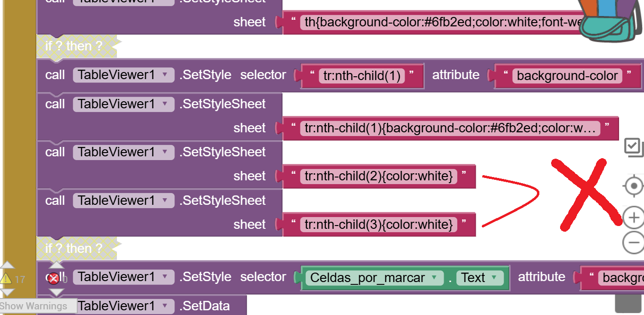
Task: Open TableViewer1 dropdown on the tr:nth-child(1) SetStyle block
Action: click(x=123, y=75)
